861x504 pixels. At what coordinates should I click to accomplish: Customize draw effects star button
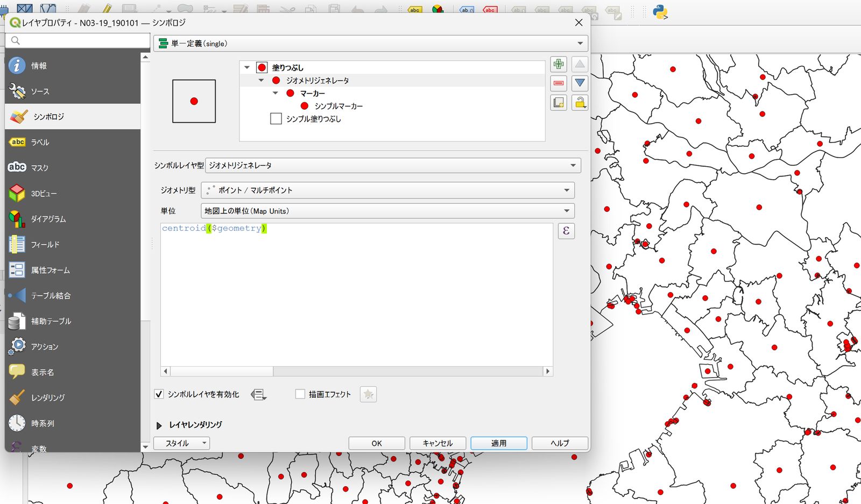coord(368,395)
